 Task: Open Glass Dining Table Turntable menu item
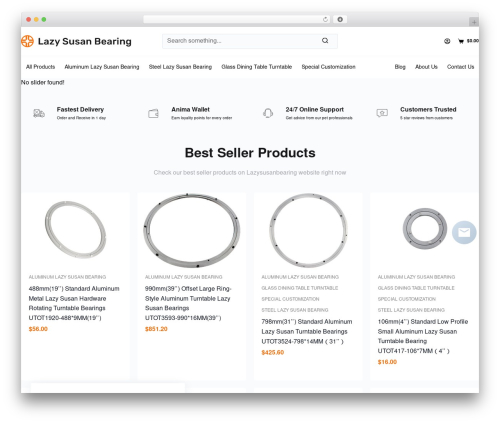click(256, 67)
